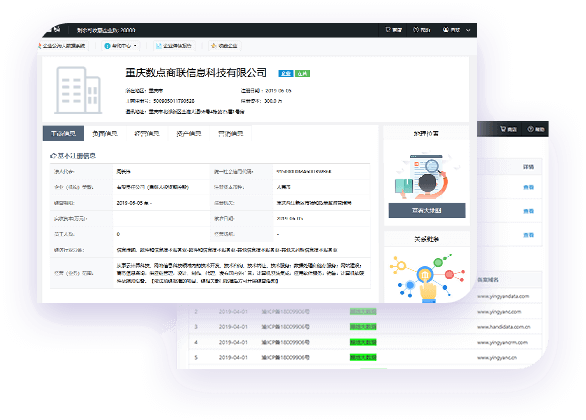Screen dimensions: 586x420
Task: Click the blue info circle icon in the toolbar
Action: pos(107,46)
